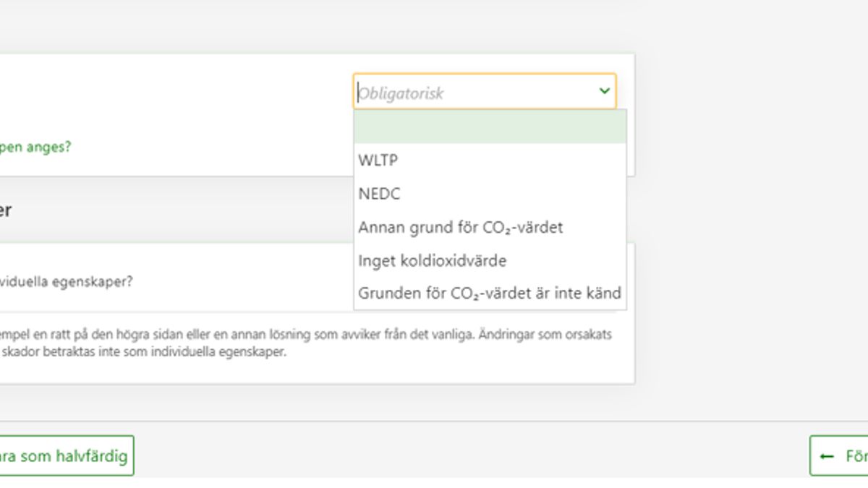Pick 'Annan grund för CO₂-värdet' option

point(460,227)
